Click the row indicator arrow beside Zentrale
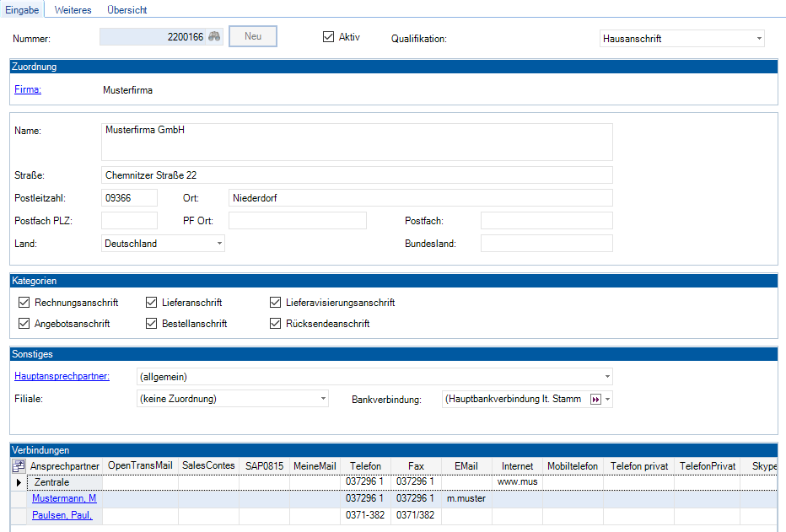 click(x=19, y=482)
